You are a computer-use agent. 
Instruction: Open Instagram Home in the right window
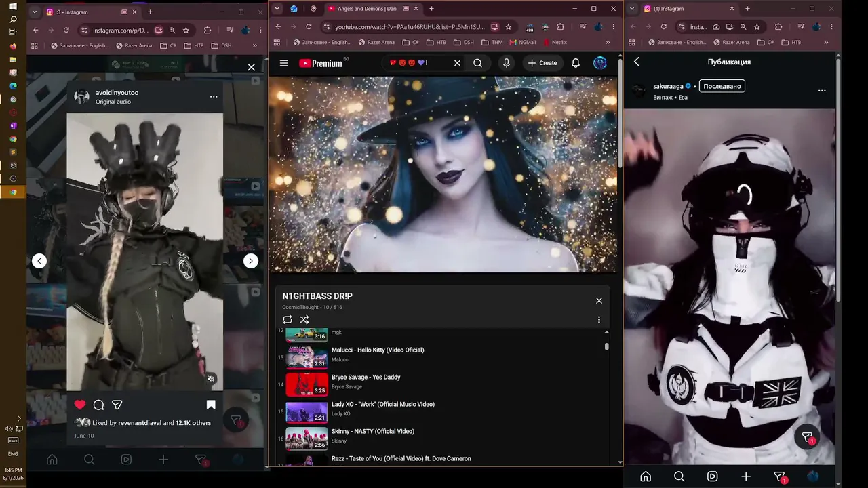click(646, 476)
